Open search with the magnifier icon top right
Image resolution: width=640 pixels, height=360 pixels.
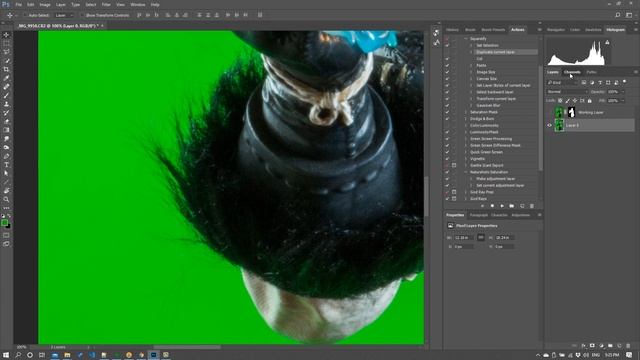tap(618, 15)
